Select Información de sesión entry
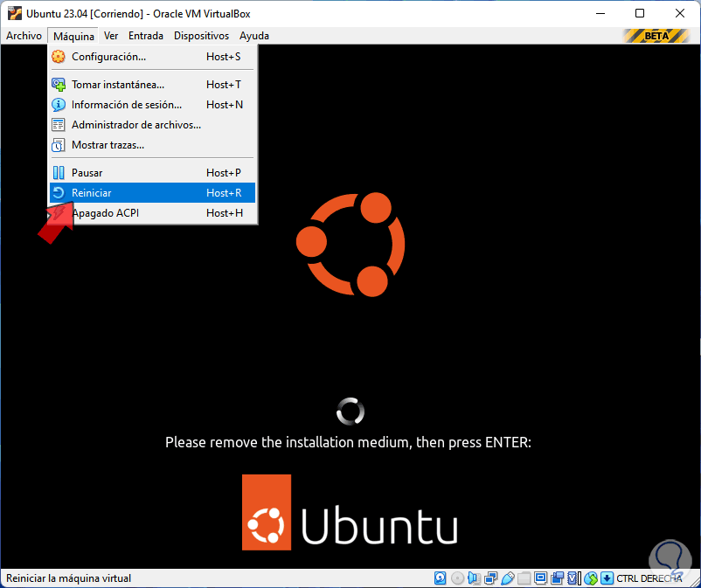The image size is (701, 588). [152, 105]
